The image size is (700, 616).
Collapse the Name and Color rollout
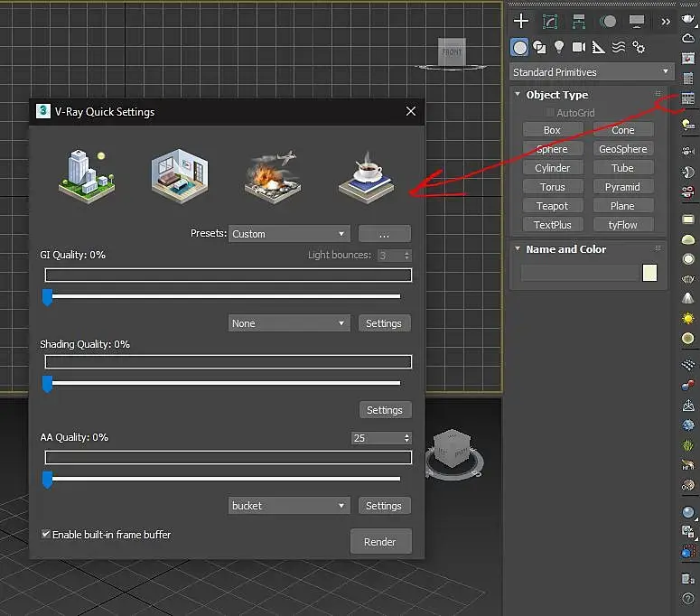518,248
